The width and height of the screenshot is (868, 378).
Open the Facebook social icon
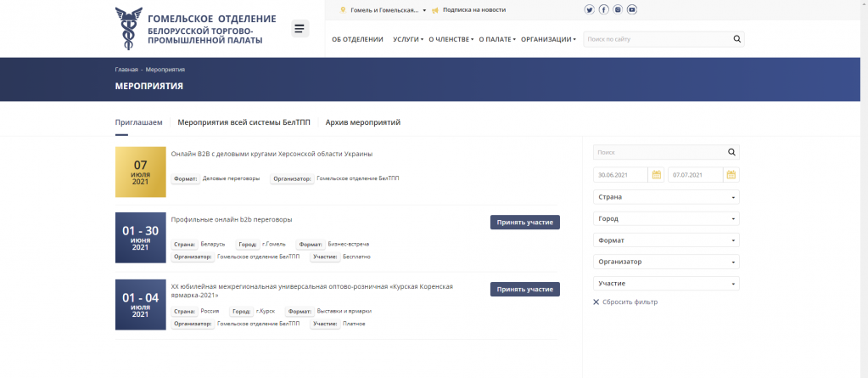pyautogui.click(x=604, y=9)
